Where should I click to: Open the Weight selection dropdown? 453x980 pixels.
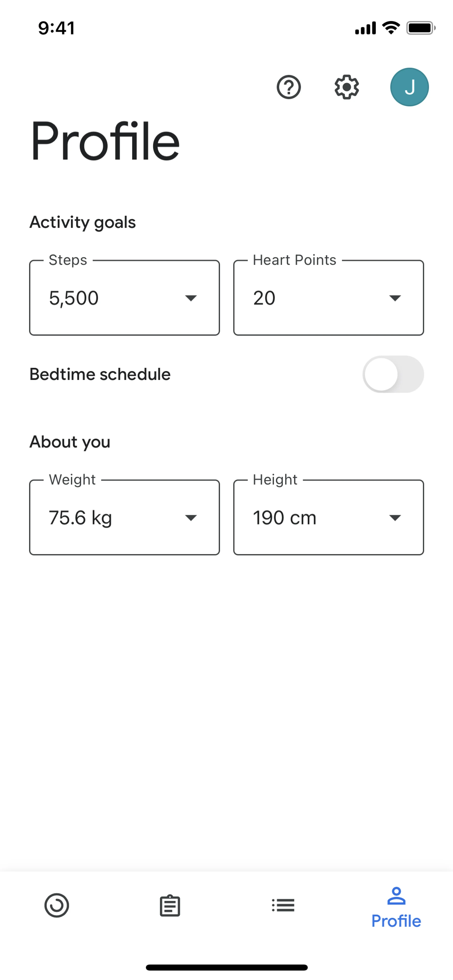191,517
